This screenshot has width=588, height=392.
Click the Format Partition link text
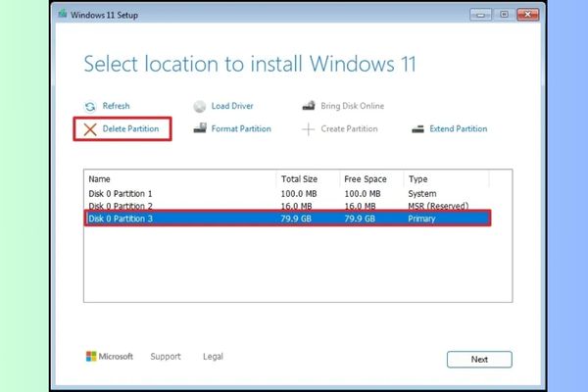coord(241,128)
